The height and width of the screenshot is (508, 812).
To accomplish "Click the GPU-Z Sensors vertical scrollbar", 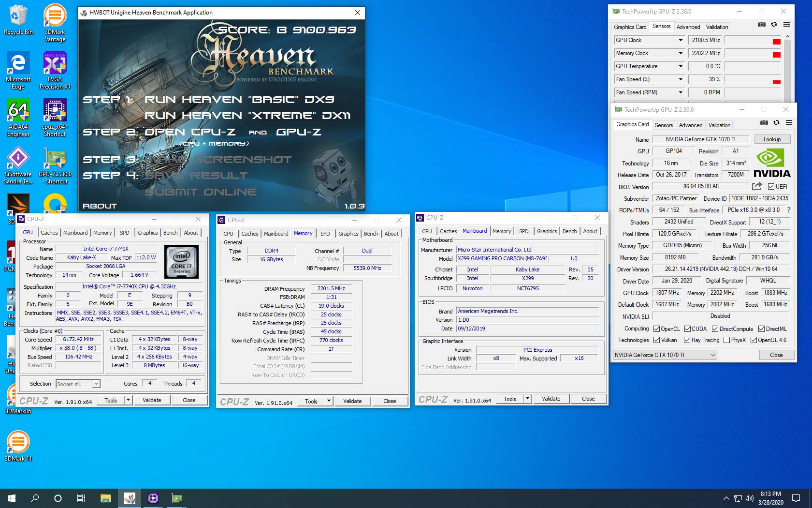I will 787,68.
